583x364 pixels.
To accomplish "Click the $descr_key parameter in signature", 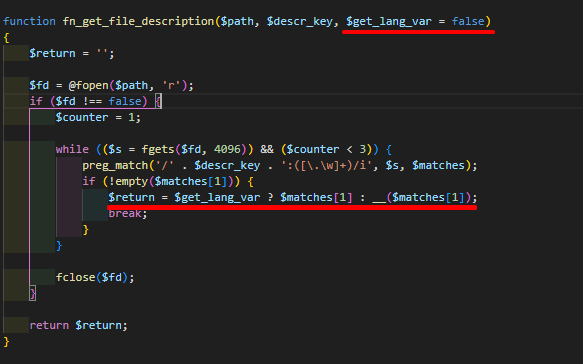I will (300, 21).
